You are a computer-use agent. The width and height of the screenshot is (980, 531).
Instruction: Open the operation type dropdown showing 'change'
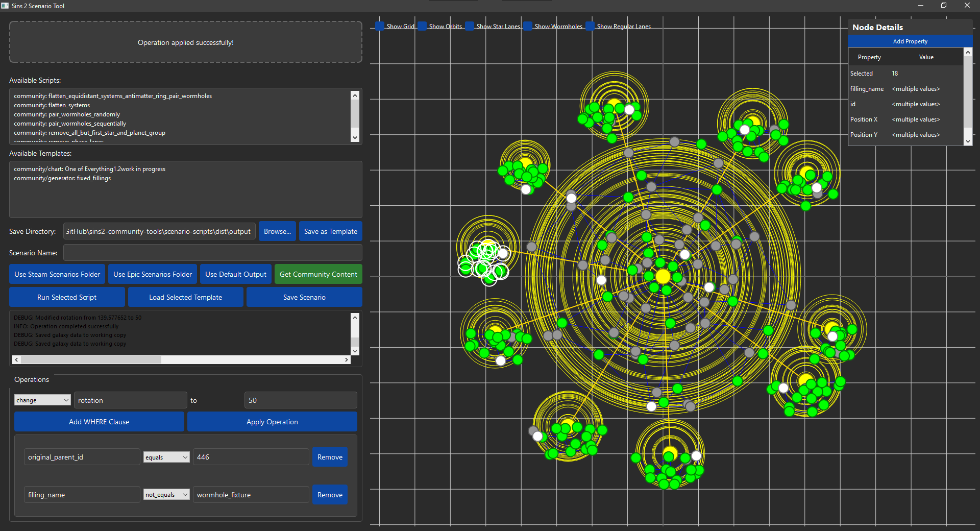[x=42, y=400]
